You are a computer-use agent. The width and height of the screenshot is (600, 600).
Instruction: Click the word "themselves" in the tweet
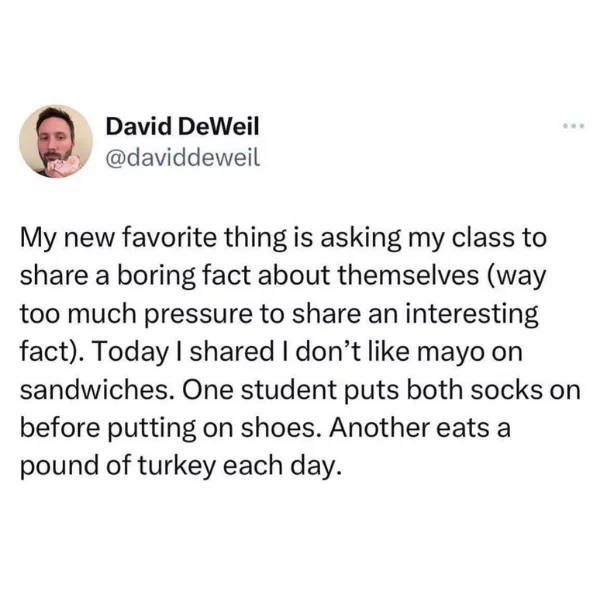point(408,276)
